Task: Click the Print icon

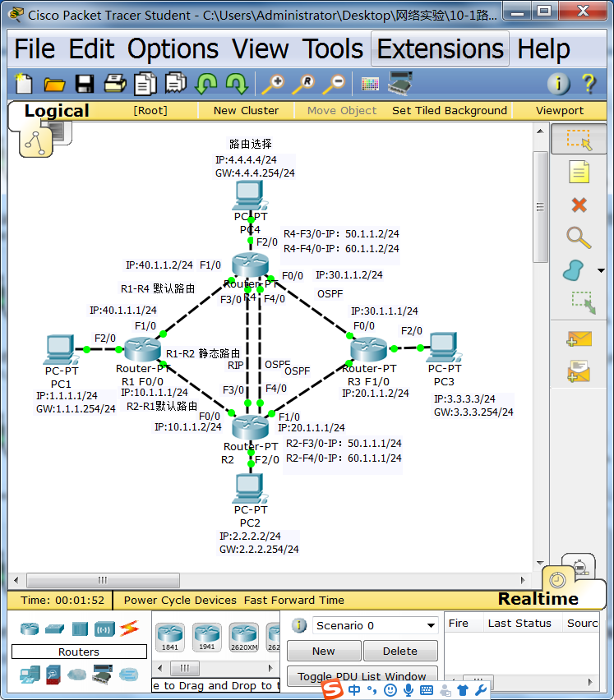Action: click(x=115, y=84)
